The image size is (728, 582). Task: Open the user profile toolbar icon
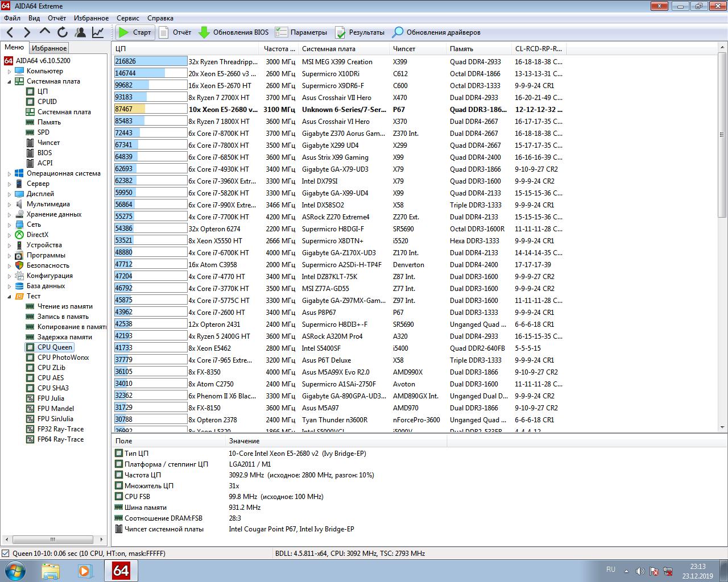(x=80, y=32)
